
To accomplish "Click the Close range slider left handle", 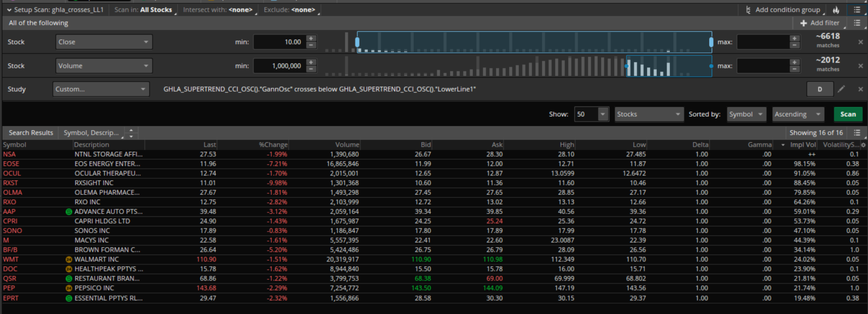I will [x=357, y=42].
